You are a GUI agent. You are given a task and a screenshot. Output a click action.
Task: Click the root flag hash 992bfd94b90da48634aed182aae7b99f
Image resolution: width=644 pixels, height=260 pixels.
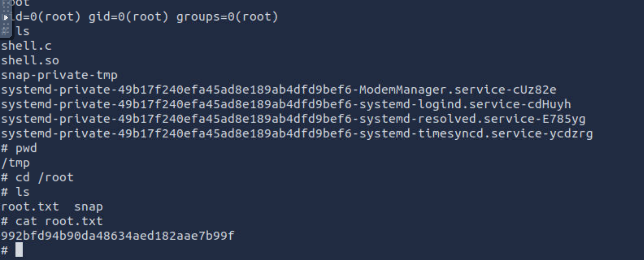pos(118,235)
